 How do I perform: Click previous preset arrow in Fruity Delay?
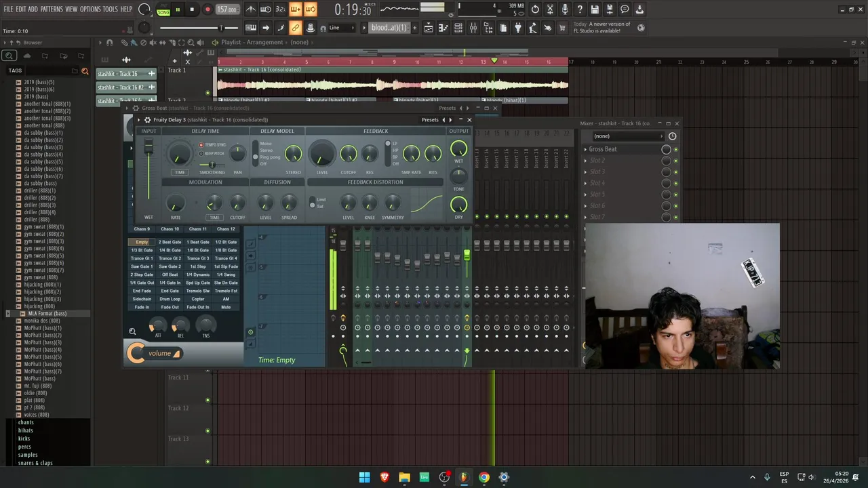[443, 120]
